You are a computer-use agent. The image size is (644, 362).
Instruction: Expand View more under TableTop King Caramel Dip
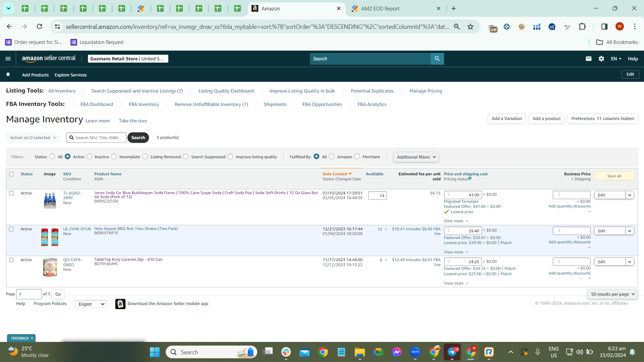point(456,283)
